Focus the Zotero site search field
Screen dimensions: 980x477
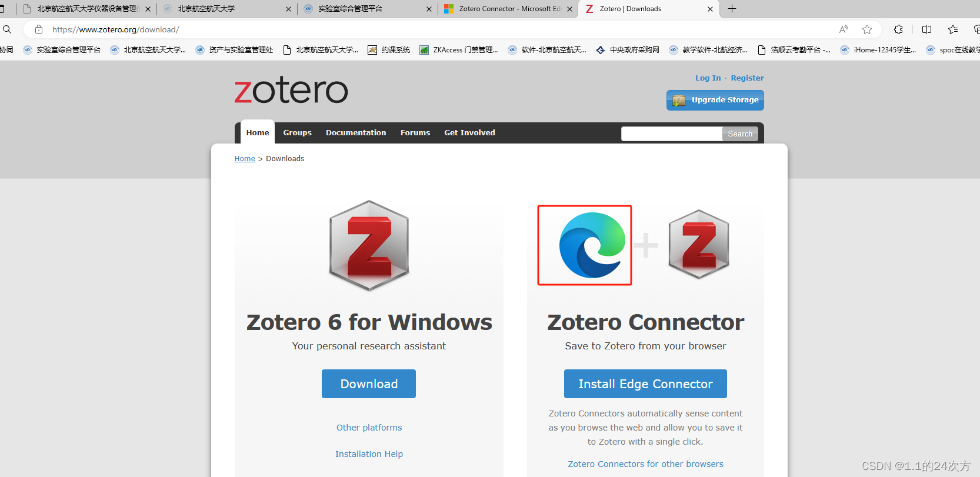pyautogui.click(x=671, y=134)
